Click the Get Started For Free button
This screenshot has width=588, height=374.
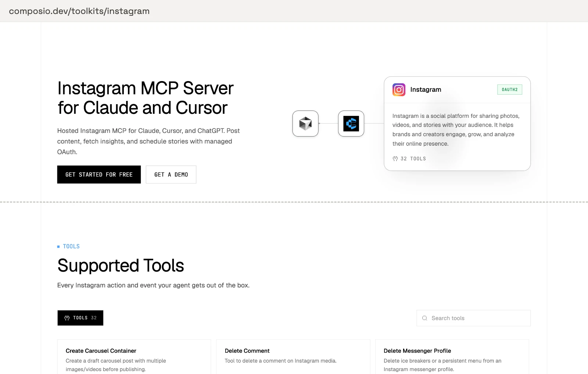pos(99,174)
